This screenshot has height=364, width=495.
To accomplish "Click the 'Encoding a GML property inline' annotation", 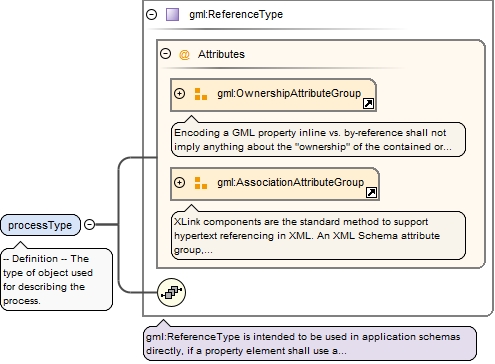I will 318,139.
